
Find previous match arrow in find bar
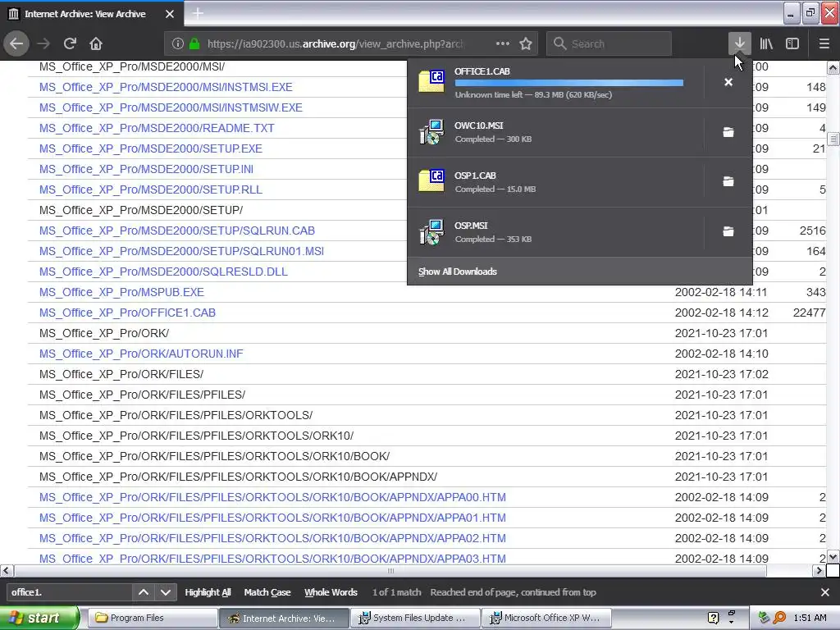pyautogui.click(x=144, y=592)
